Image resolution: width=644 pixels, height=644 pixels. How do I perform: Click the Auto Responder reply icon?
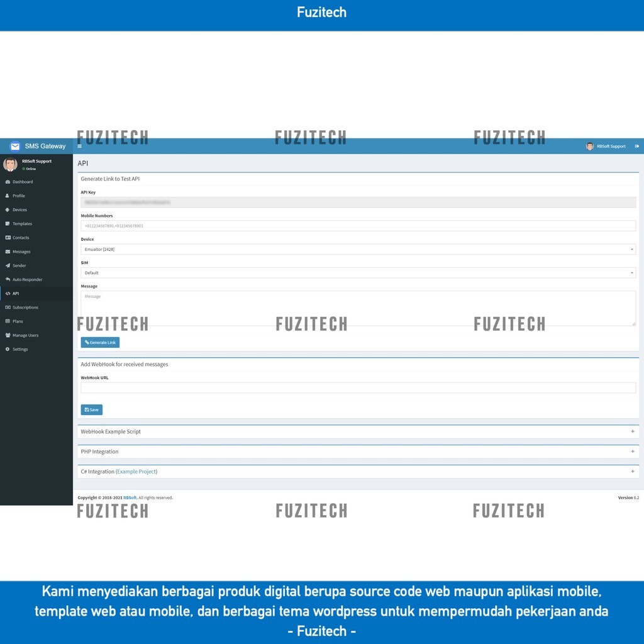tap(8, 279)
